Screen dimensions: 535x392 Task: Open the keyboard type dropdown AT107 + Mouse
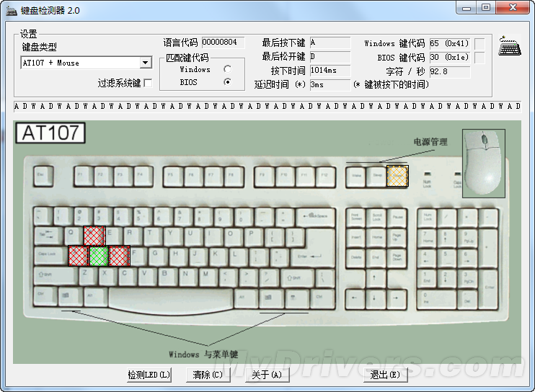point(87,63)
